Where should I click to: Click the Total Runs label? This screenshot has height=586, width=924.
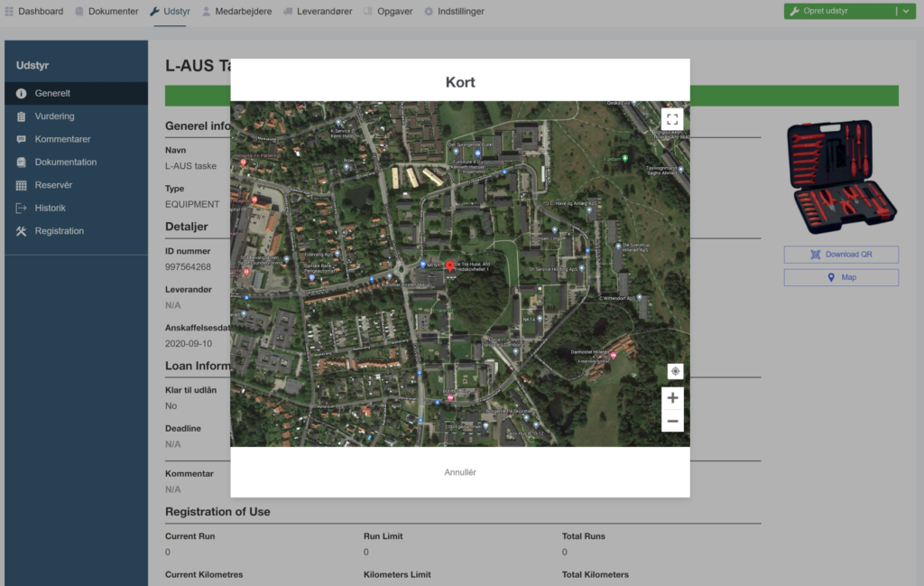tap(584, 536)
